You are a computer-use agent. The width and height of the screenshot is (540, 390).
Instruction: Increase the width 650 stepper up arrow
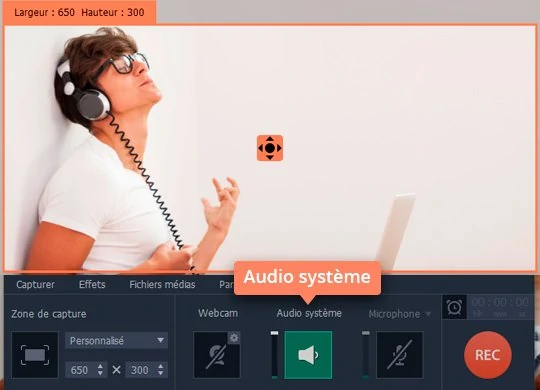(100, 367)
